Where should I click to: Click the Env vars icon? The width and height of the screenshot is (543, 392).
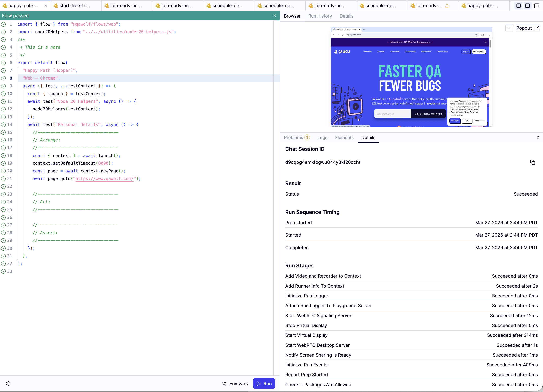point(224,383)
